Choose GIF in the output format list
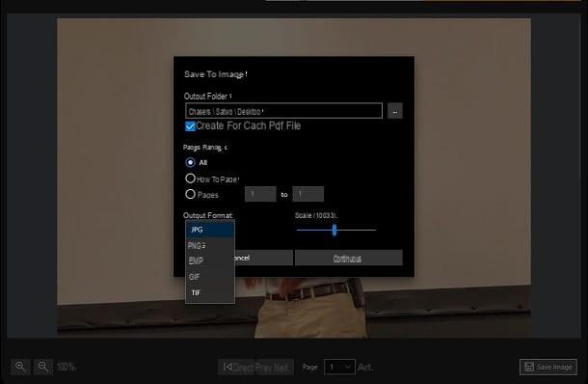This screenshot has width=588, height=384. 210,277
